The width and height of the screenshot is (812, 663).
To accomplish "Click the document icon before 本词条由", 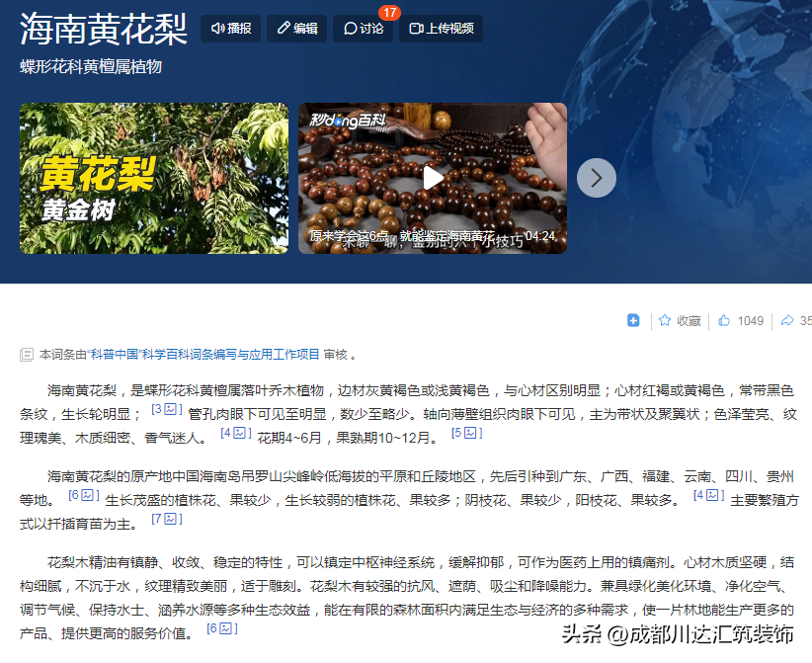I will pyautogui.click(x=27, y=354).
